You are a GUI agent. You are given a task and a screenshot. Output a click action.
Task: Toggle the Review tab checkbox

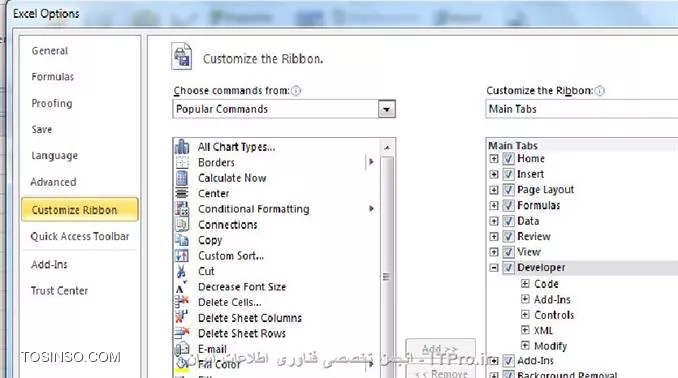click(508, 237)
